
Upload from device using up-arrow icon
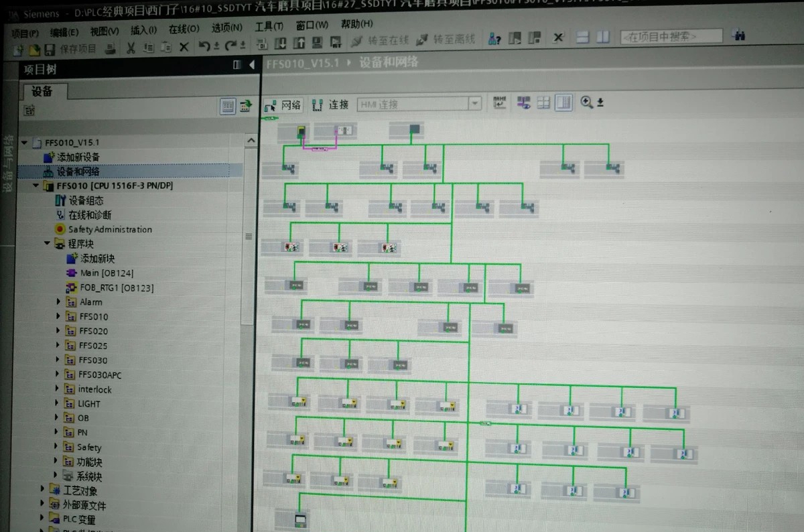(299, 44)
